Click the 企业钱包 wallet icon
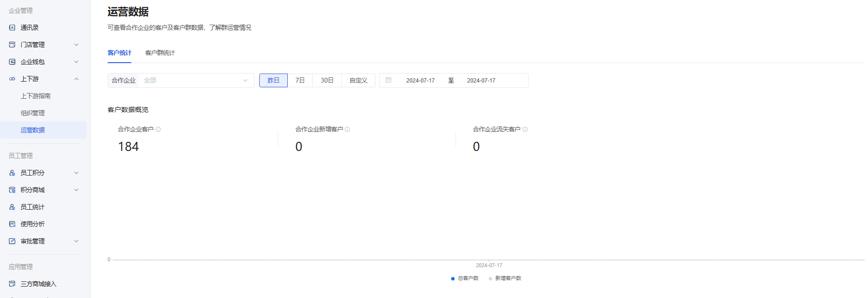Viewport: 868px width, 298px height. click(12, 62)
